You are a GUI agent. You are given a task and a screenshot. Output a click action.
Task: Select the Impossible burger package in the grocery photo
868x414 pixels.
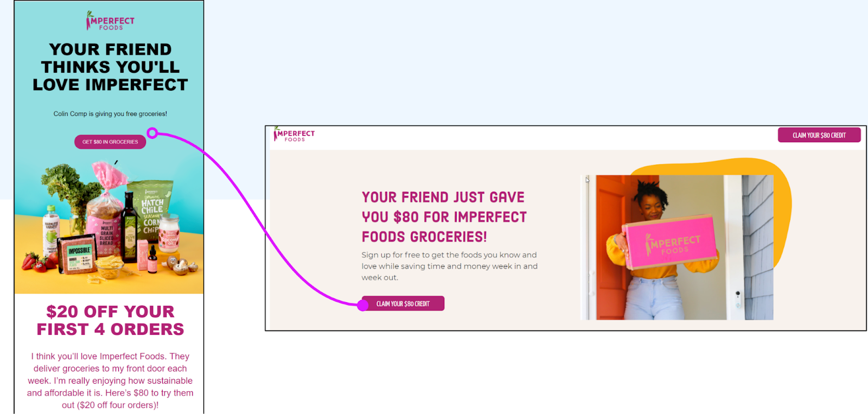[79, 255]
